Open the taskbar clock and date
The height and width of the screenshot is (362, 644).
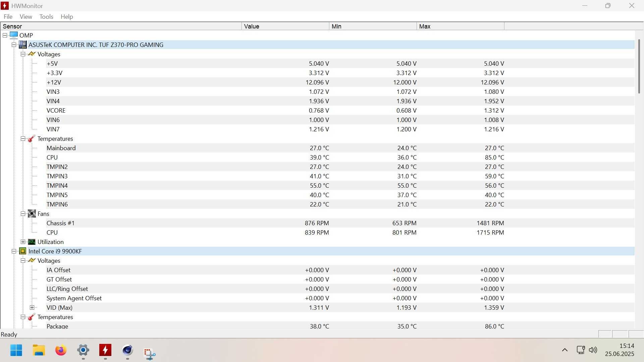click(620, 350)
